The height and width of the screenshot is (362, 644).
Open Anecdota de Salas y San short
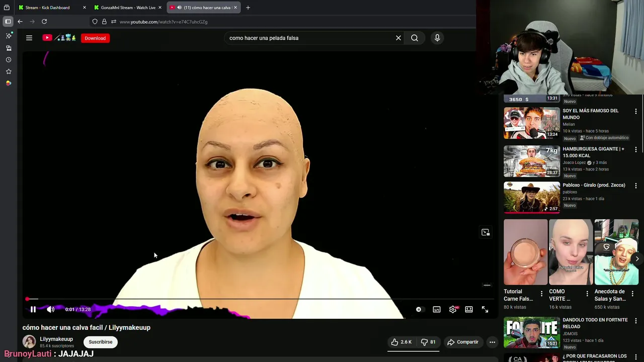click(616, 252)
